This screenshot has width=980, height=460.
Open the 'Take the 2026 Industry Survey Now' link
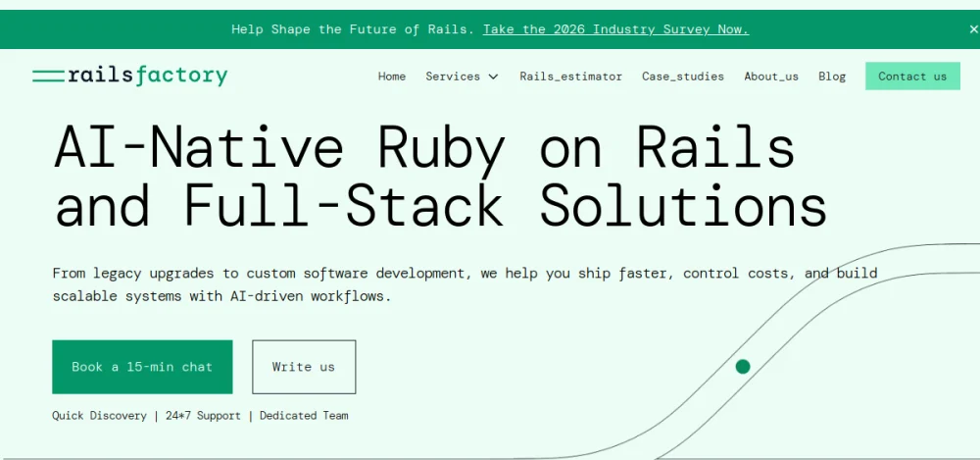click(x=615, y=29)
